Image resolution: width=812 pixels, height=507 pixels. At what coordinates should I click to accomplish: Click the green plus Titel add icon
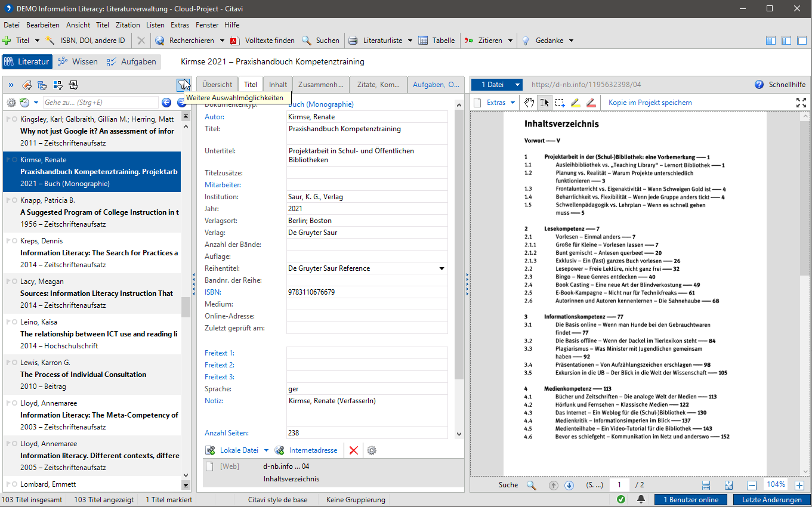click(7, 41)
